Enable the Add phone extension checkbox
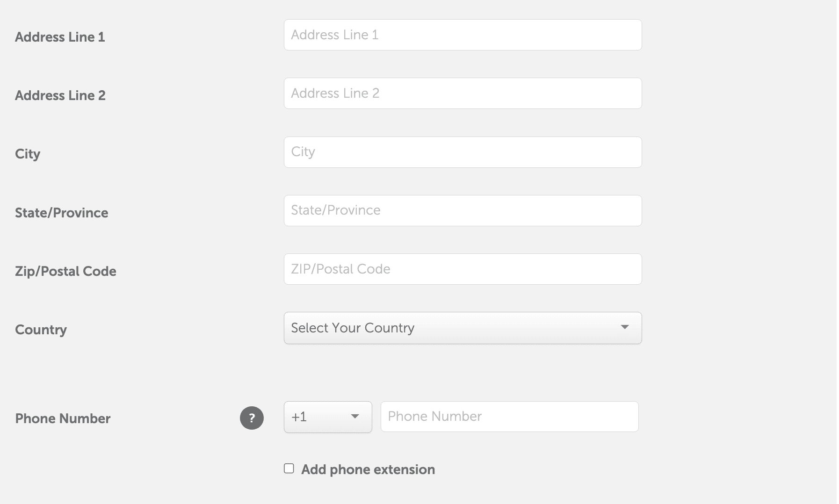This screenshot has width=839, height=504. tap(289, 468)
